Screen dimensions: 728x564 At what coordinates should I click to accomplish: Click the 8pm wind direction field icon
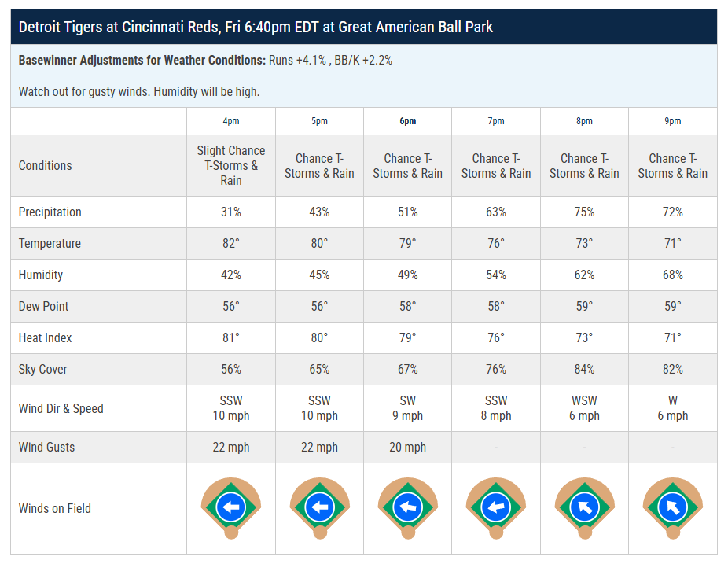584,507
